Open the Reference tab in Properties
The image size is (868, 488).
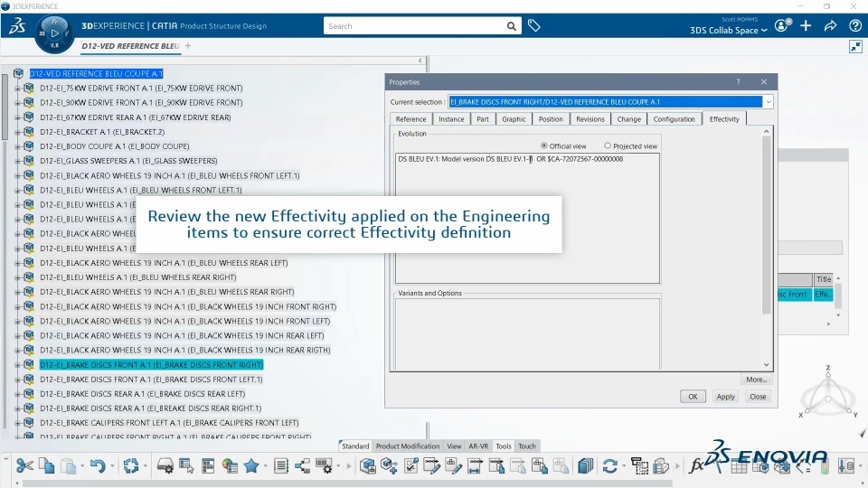[410, 119]
